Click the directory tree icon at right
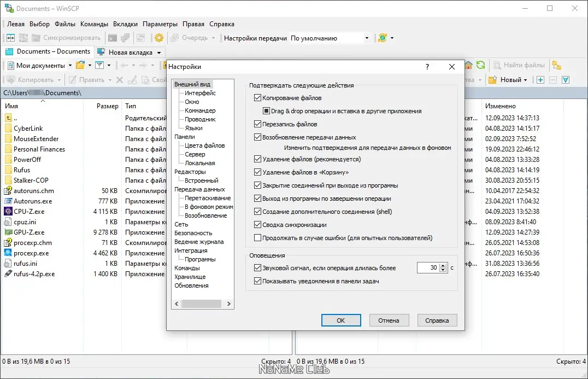Image resolution: width=588 pixels, height=379 pixels. tap(557, 65)
